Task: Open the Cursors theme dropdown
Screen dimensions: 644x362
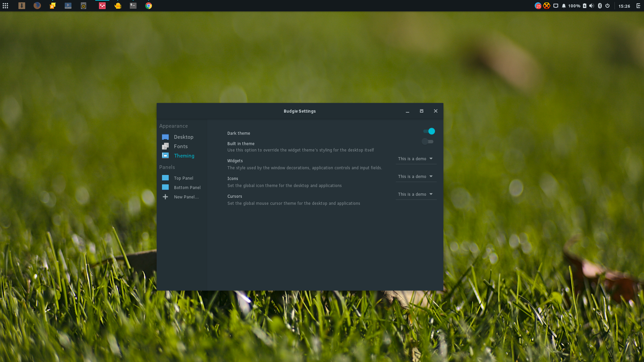Action: (x=416, y=194)
